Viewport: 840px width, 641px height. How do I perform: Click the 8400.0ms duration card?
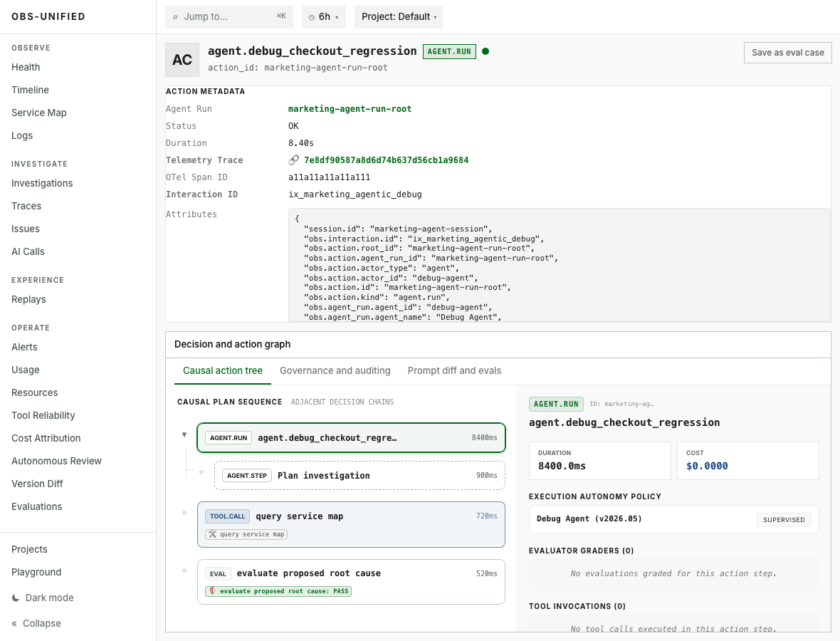pos(599,460)
